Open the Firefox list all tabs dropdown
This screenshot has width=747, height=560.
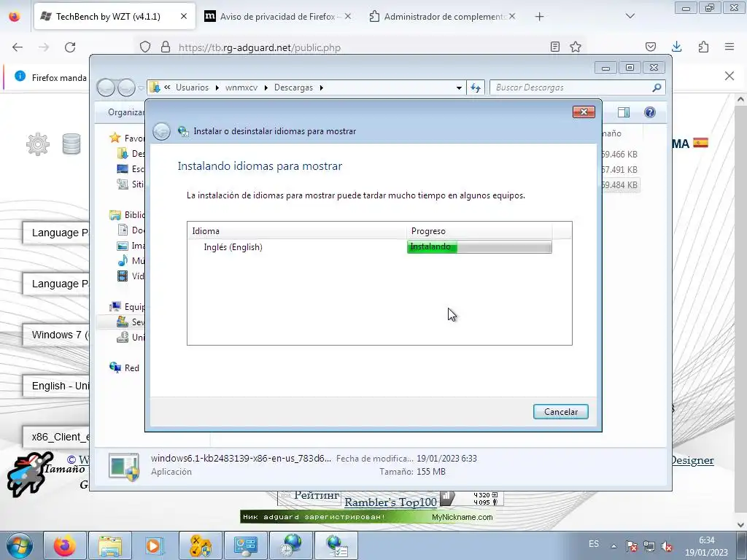(630, 17)
